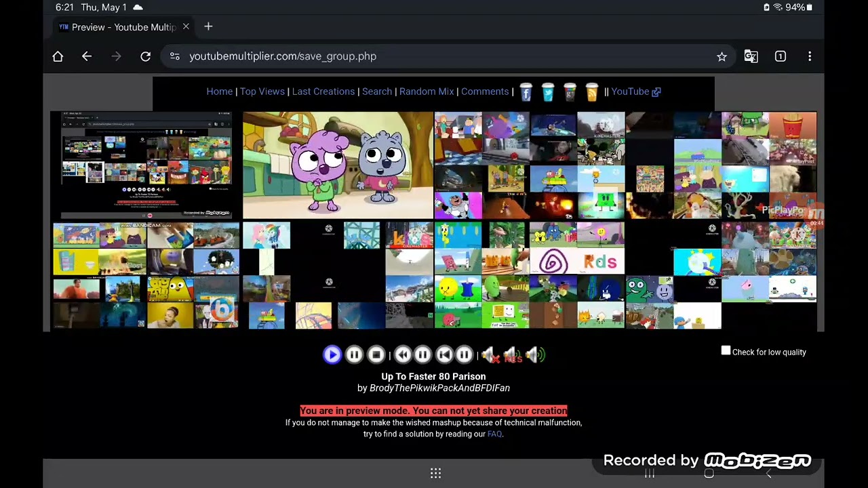868x488 pixels.
Task: Click the skip-to-start button
Action: 444,354
